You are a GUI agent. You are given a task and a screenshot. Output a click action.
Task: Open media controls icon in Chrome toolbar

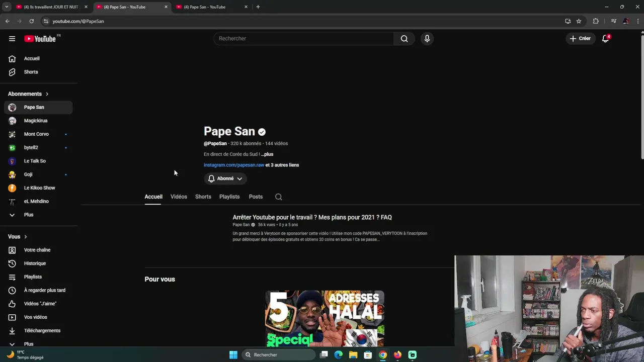[x=614, y=21]
